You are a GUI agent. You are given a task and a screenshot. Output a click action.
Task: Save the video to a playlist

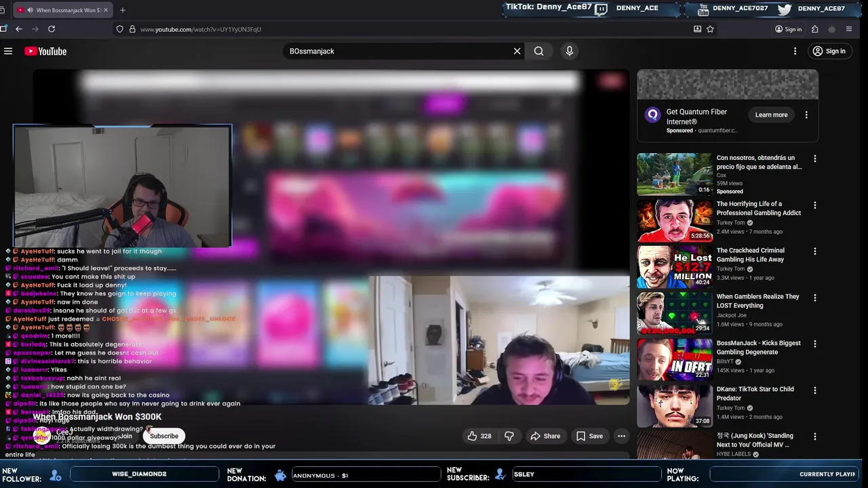(589, 436)
